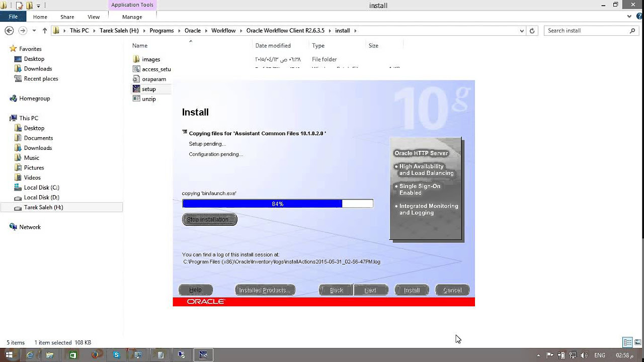Select the images folder in the file list
Screen dimensions: 644x362
(151, 59)
